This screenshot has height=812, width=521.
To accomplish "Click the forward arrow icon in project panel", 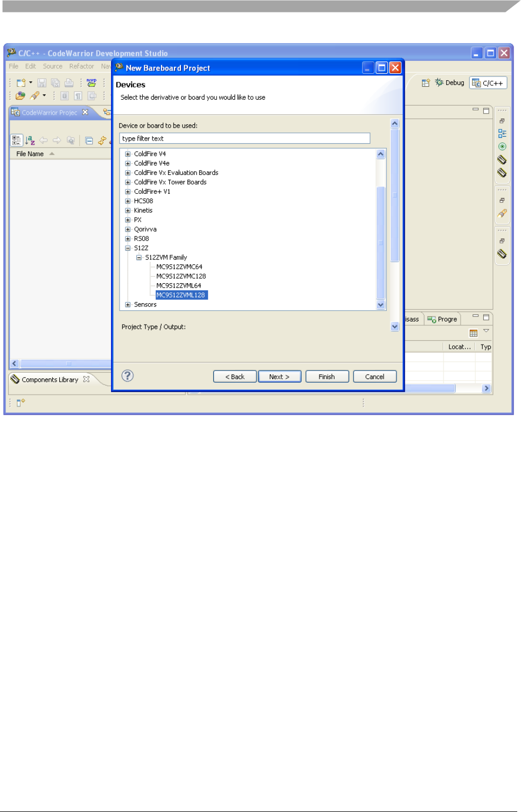I will point(57,141).
